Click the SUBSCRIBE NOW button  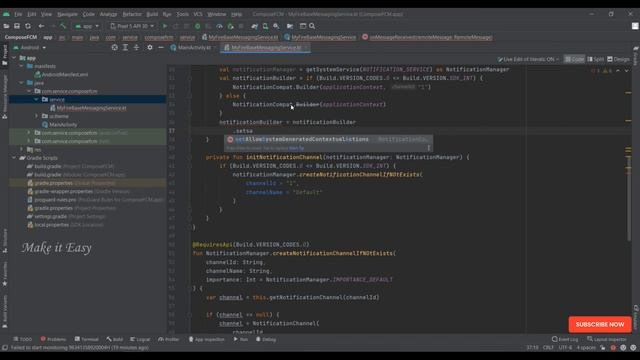tap(600, 324)
